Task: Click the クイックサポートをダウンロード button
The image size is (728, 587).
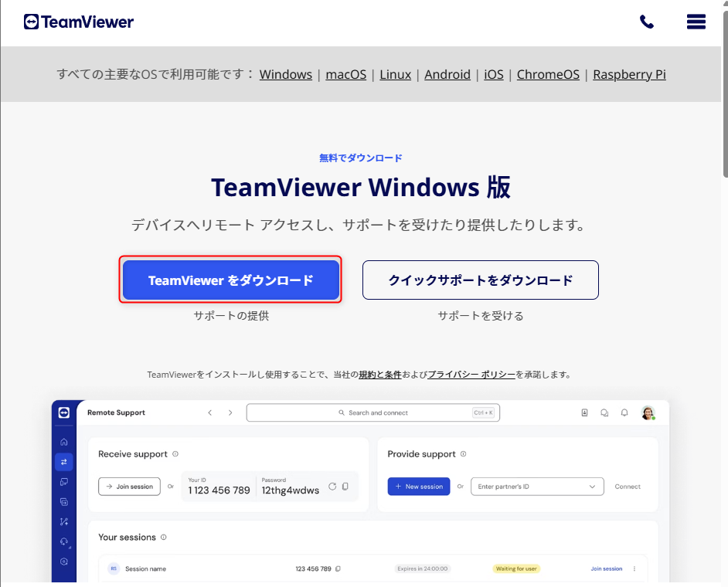Action: click(x=481, y=280)
